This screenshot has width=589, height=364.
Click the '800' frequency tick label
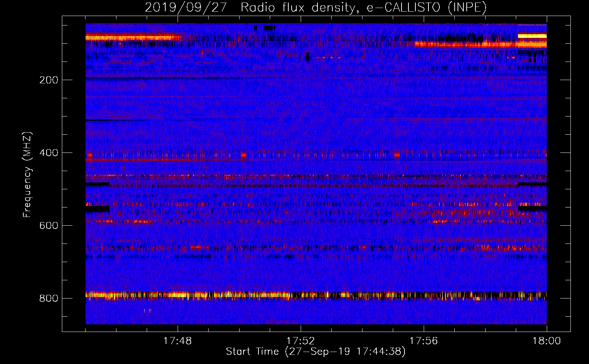(49, 298)
